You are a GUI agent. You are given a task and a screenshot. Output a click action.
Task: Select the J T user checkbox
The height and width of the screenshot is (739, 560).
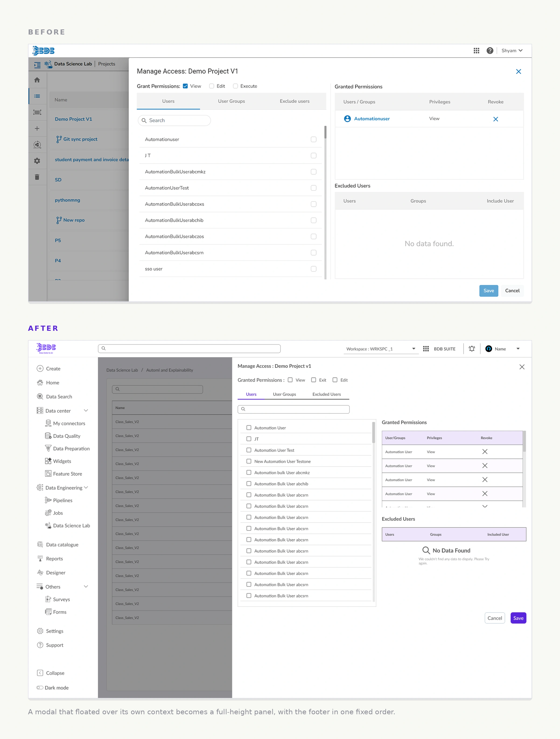tap(313, 155)
